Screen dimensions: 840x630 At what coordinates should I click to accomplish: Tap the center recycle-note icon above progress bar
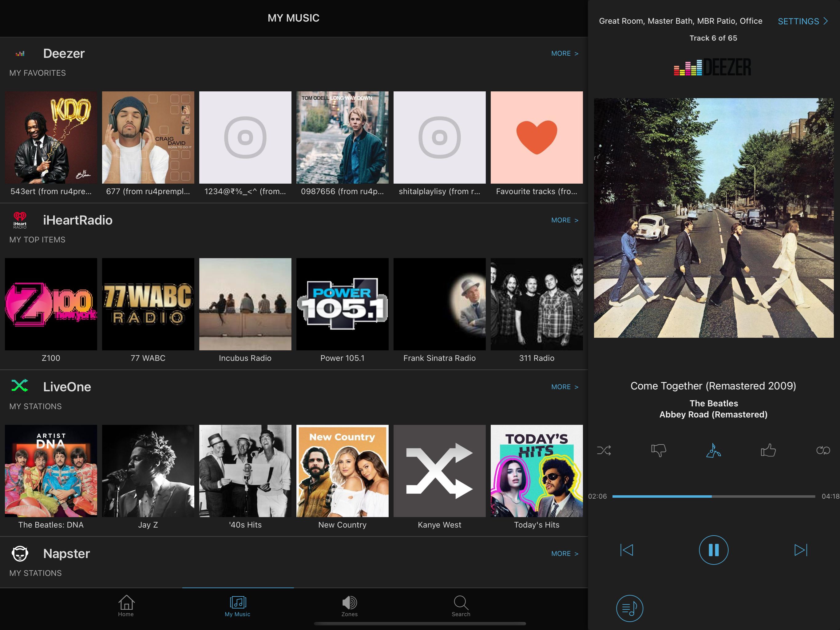[714, 450]
